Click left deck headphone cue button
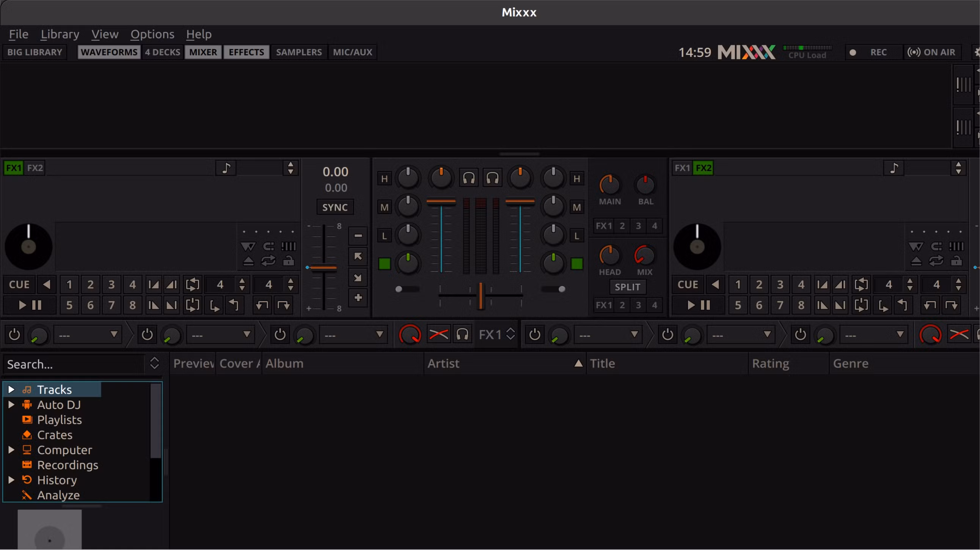Image resolution: width=980 pixels, height=550 pixels. (x=469, y=178)
